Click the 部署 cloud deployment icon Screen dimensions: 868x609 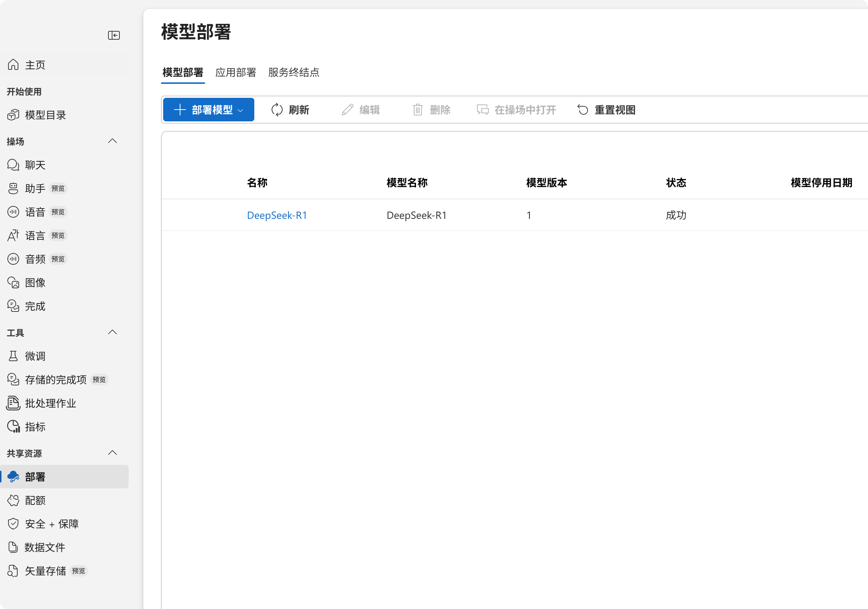pyautogui.click(x=13, y=477)
